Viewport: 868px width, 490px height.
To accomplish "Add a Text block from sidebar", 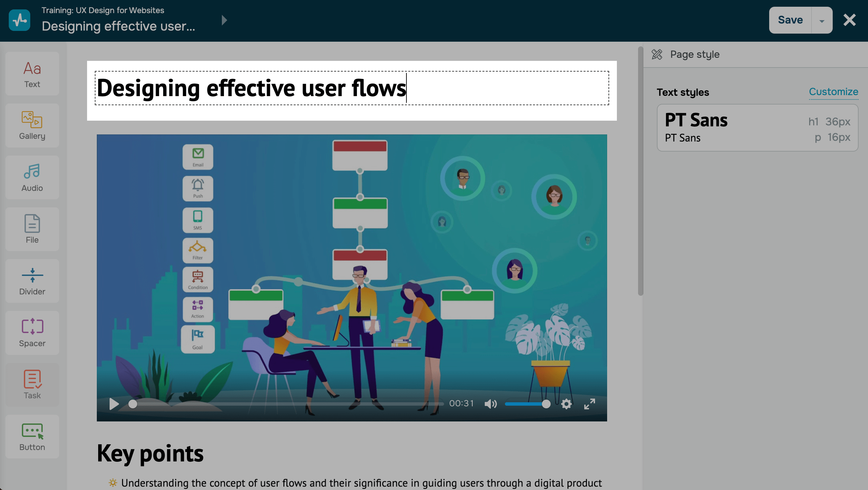I will coord(32,74).
